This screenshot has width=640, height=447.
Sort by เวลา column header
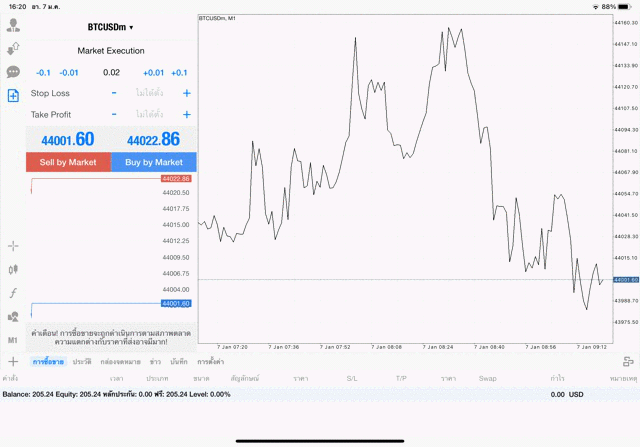click(x=117, y=378)
